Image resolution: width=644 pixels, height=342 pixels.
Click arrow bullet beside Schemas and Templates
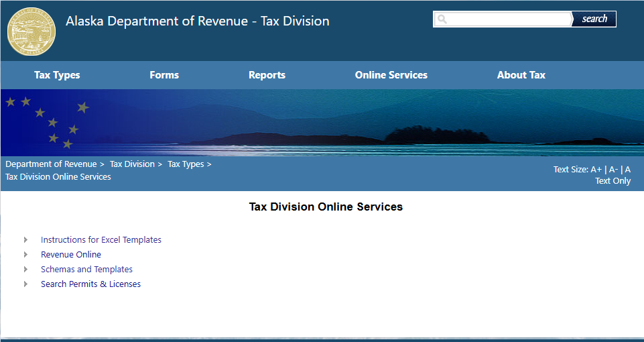click(26, 270)
